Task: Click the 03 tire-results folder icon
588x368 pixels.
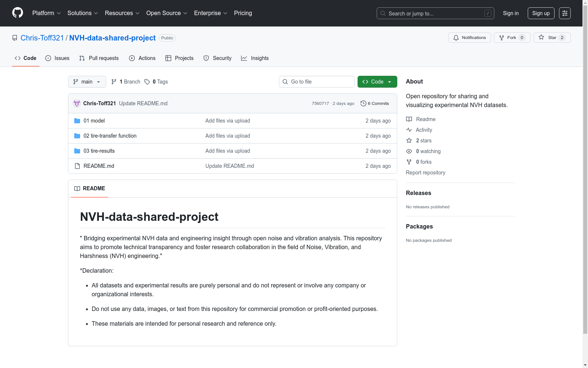Action: point(77,151)
